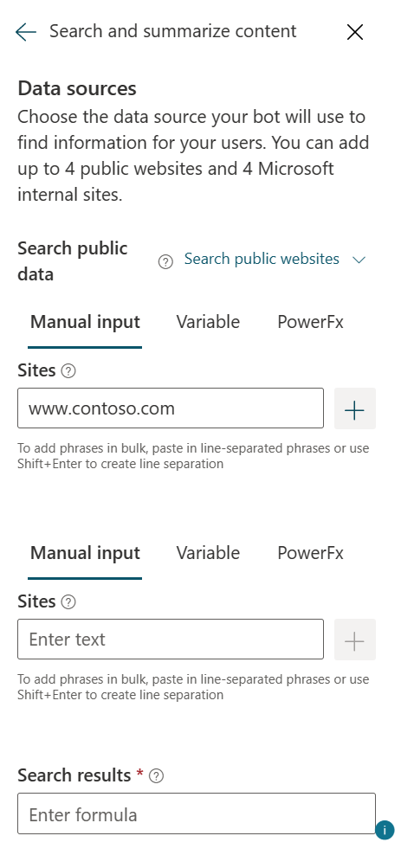Show help icon beside second Sites label
This screenshot has height=868, width=401.
coord(68,601)
